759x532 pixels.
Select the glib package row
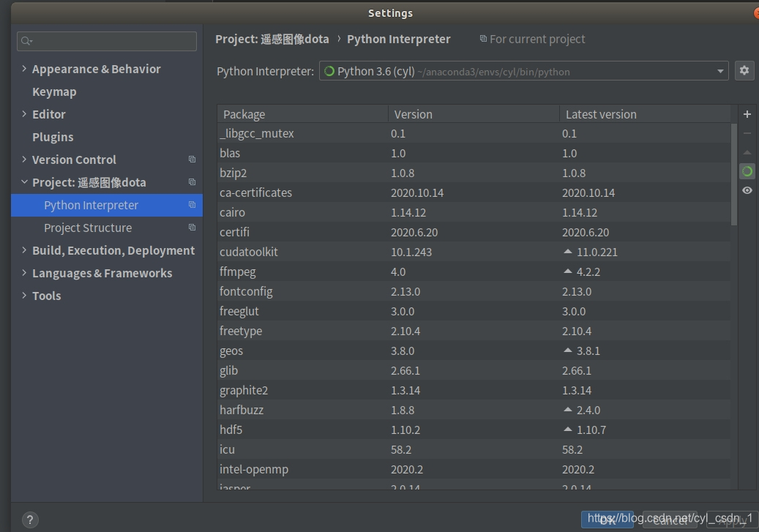[474, 370]
